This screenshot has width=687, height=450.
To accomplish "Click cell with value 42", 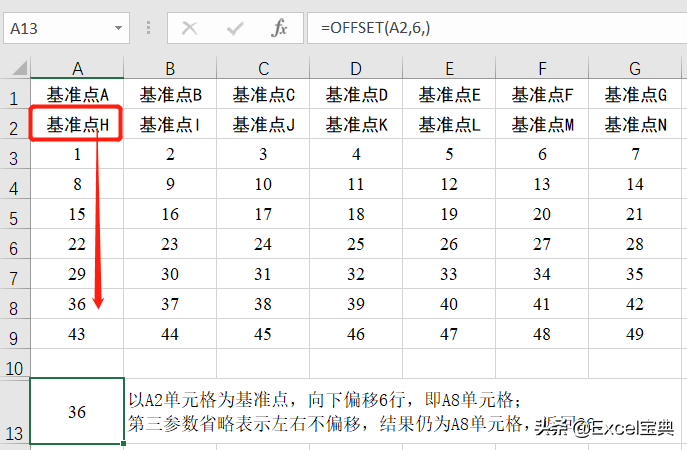I will 635,304.
